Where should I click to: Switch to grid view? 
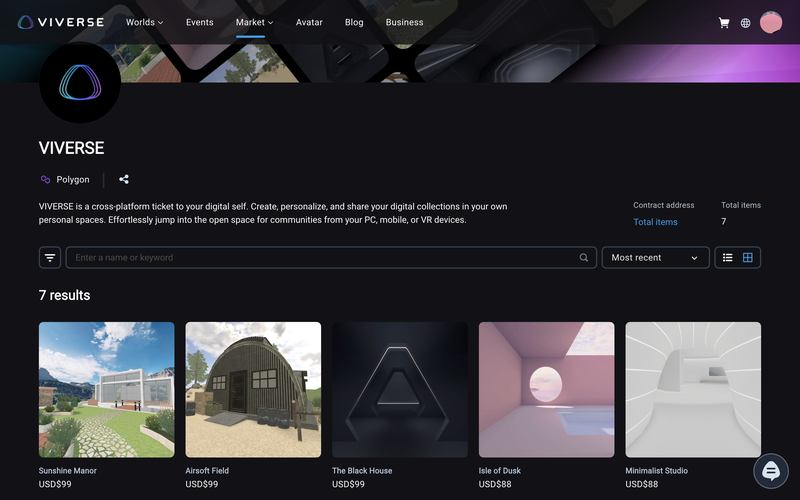click(747, 258)
